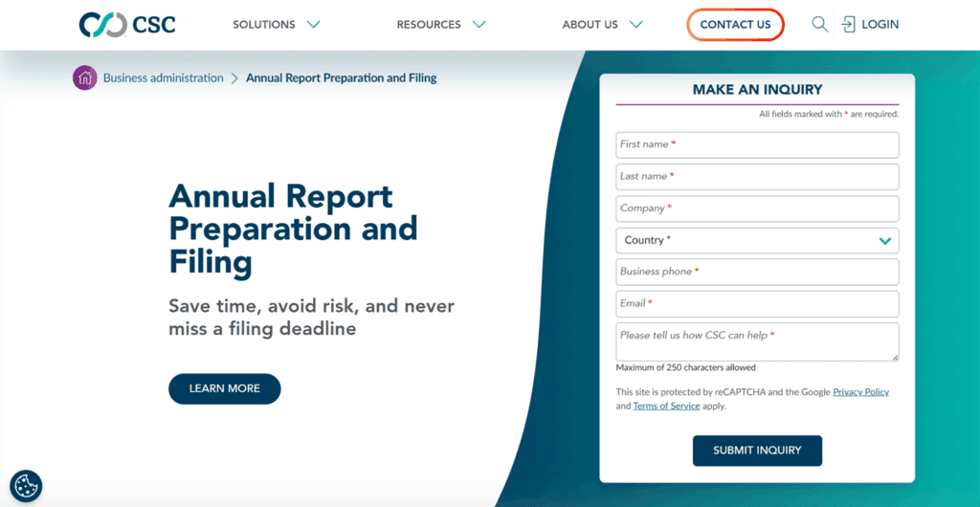Expand the Resources chevron
The height and width of the screenshot is (507, 980).
(479, 25)
